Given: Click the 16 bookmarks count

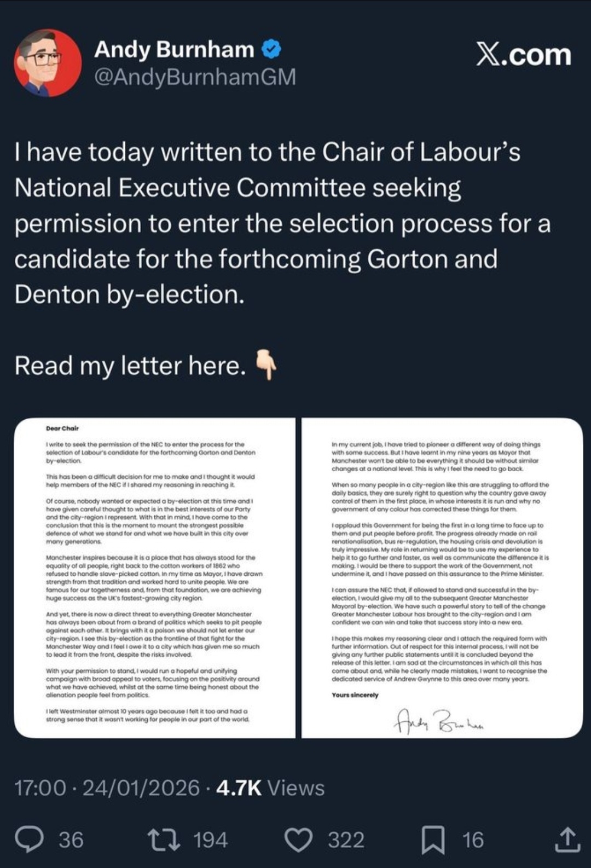Looking at the screenshot, I should (x=473, y=840).
